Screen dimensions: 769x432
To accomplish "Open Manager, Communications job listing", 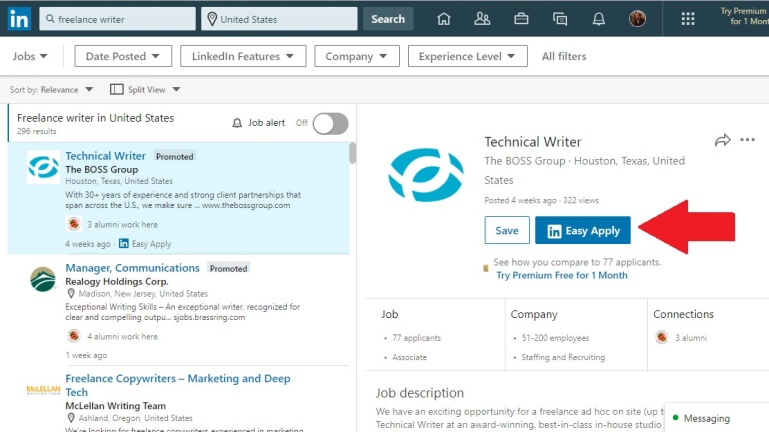I will (x=132, y=268).
